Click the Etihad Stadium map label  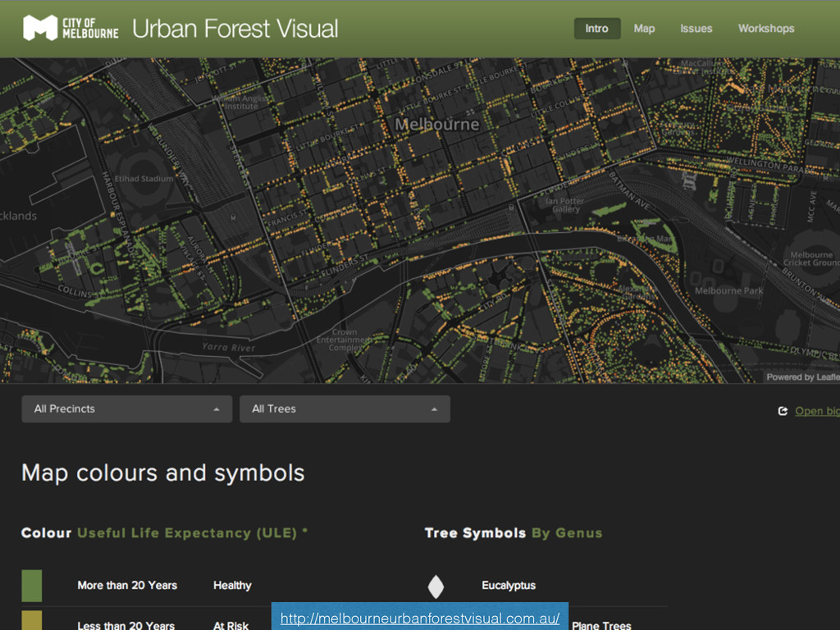point(144,178)
